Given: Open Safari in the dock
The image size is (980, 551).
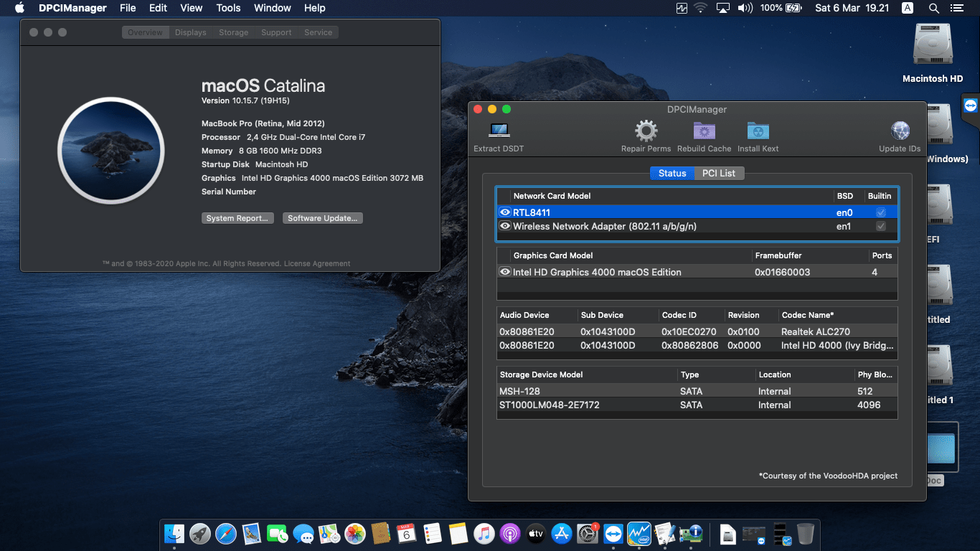Looking at the screenshot, I should 226,533.
